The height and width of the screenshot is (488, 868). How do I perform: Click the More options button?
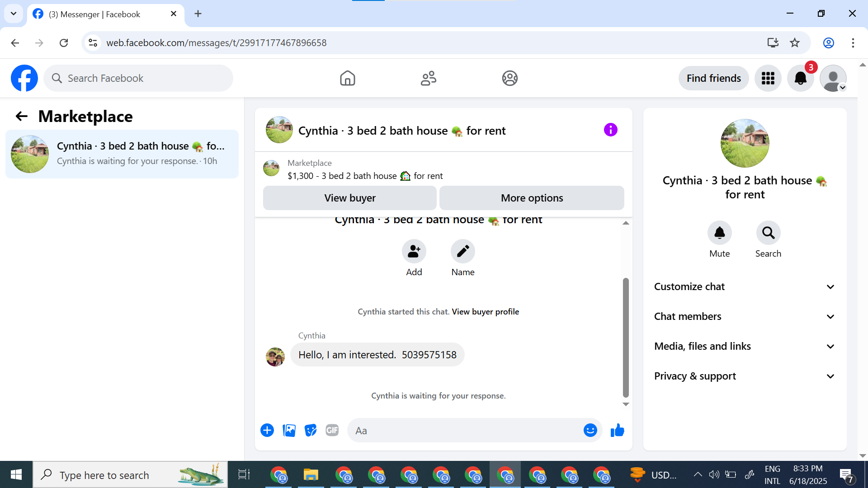[x=532, y=198]
